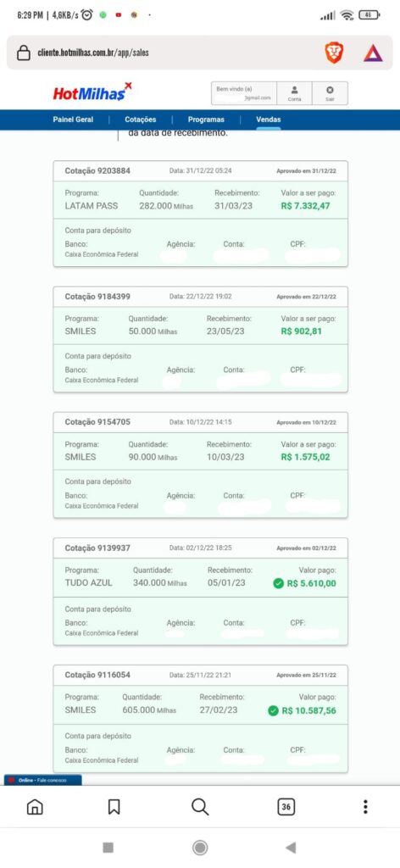Tap the Brave lion shield icon
The height and width of the screenshot is (868, 400).
334,53
